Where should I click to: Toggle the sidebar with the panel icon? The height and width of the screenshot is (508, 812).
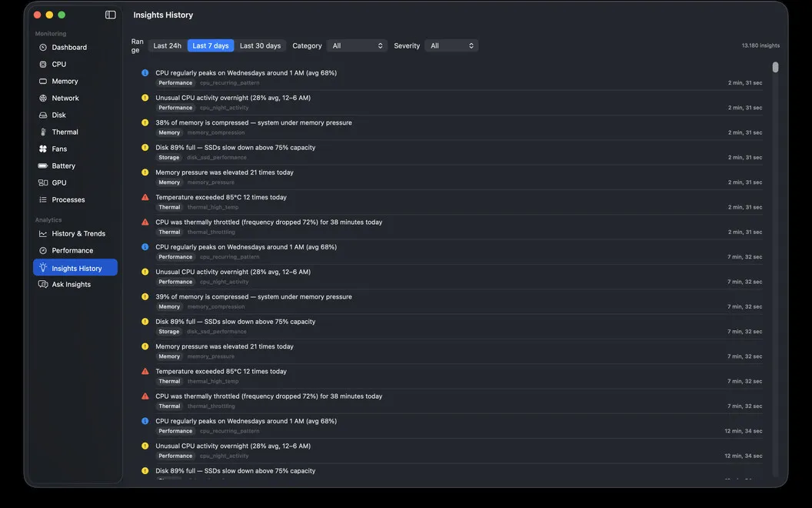tap(110, 15)
